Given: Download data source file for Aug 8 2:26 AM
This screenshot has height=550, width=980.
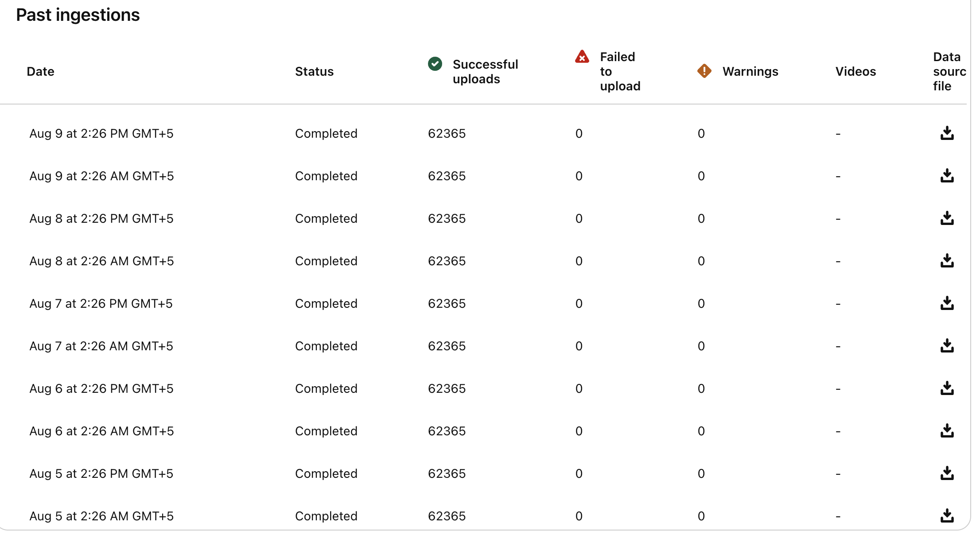Looking at the screenshot, I should click(x=947, y=261).
